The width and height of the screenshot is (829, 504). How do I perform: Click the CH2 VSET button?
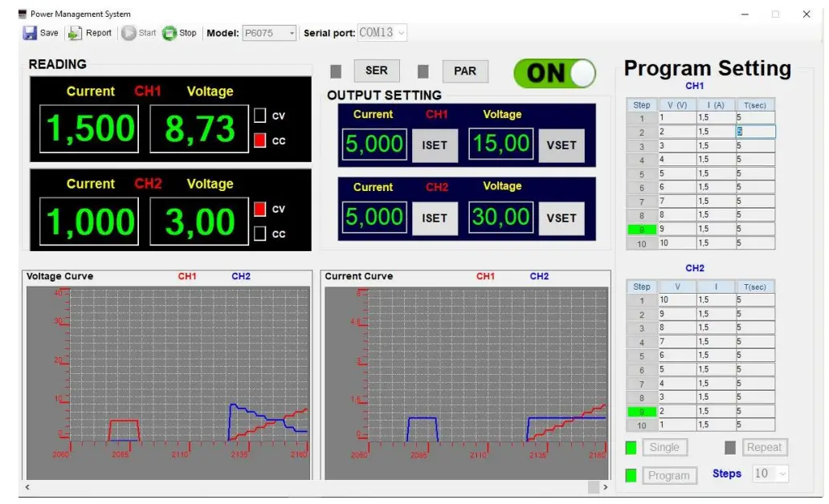[562, 218]
